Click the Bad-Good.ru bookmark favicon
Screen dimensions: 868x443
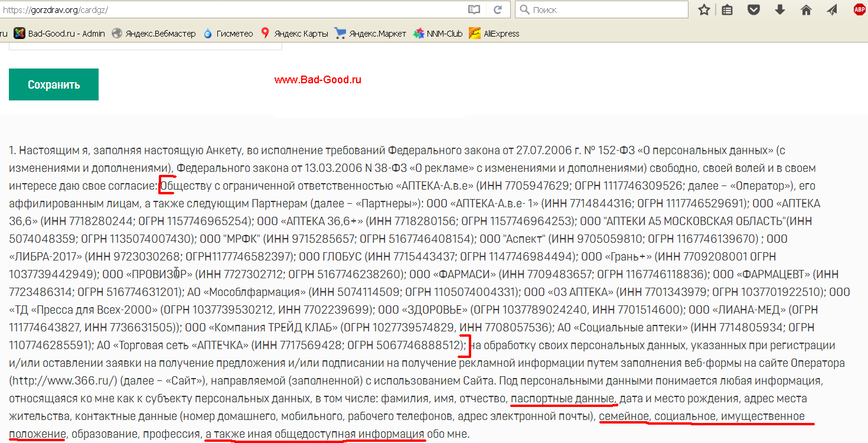[19, 34]
